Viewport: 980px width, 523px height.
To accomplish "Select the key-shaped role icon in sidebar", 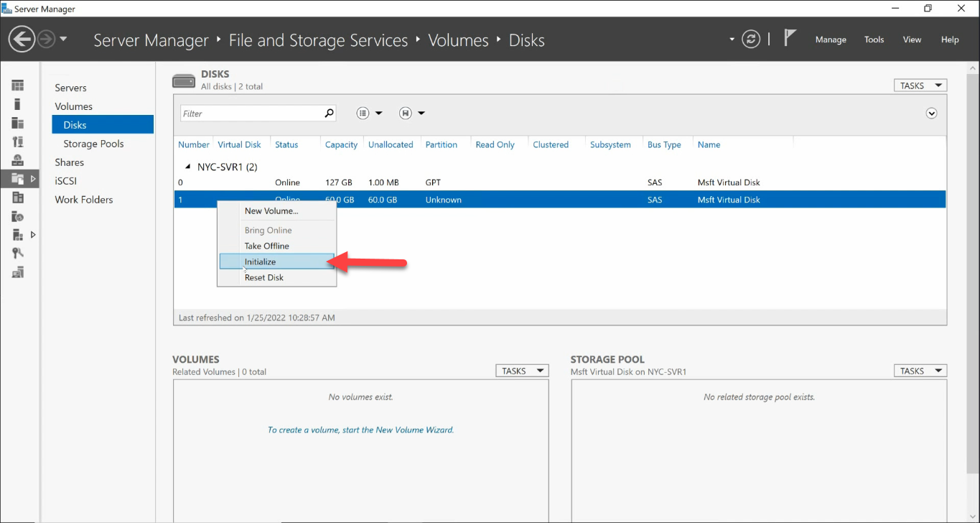I will [x=18, y=254].
